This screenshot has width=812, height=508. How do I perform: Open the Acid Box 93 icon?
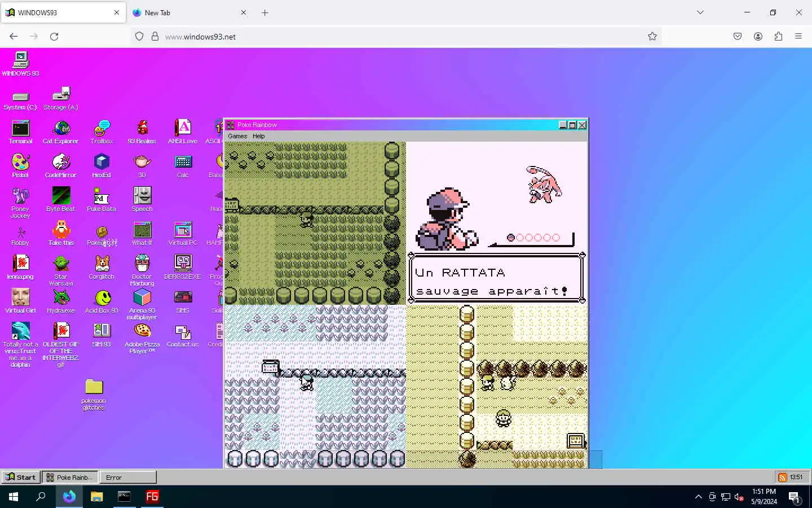[101, 302]
